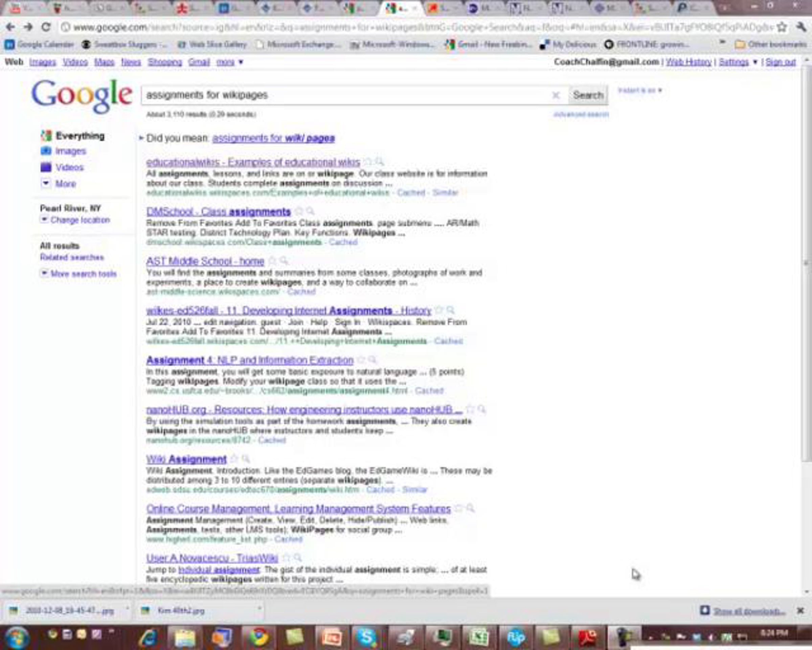Open Excel from the taskbar
The width and height of the screenshot is (812, 650).
tap(479, 637)
